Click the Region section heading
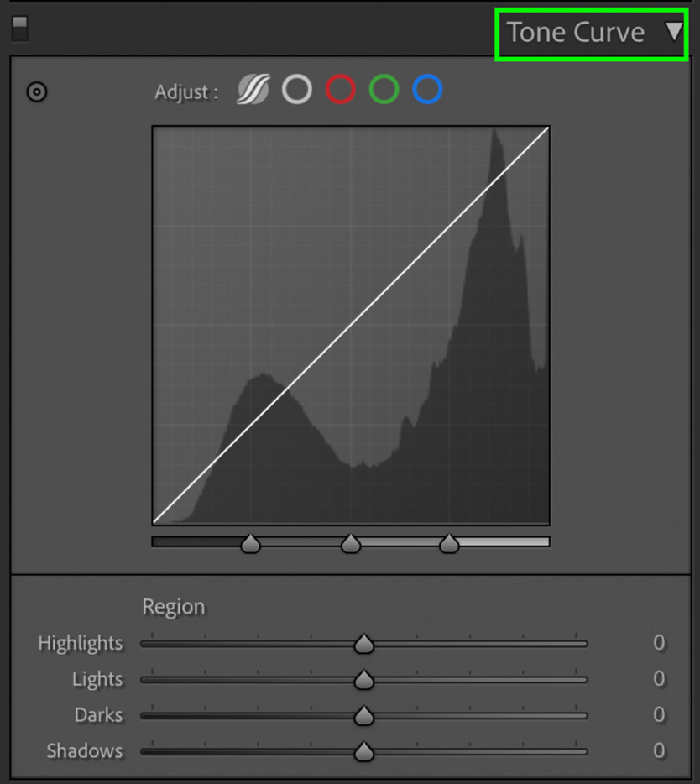Image resolution: width=700 pixels, height=784 pixels. click(173, 606)
